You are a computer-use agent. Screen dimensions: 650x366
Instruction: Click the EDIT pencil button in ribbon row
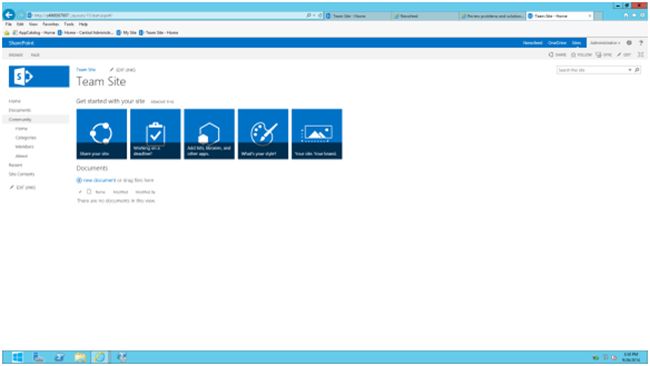[x=624, y=55]
